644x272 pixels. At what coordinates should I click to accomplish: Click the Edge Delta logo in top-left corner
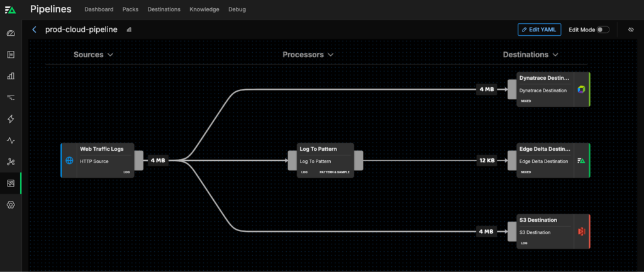tap(11, 9)
